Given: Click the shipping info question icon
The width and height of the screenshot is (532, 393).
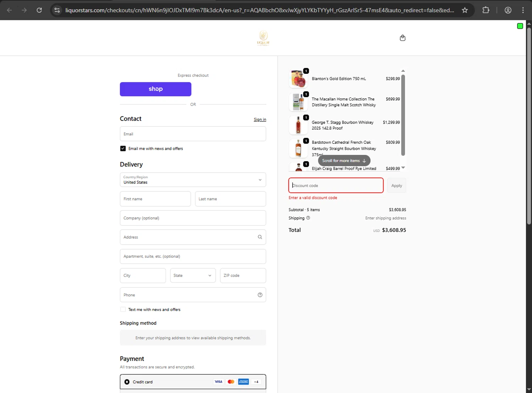Looking at the screenshot, I should coord(308,218).
